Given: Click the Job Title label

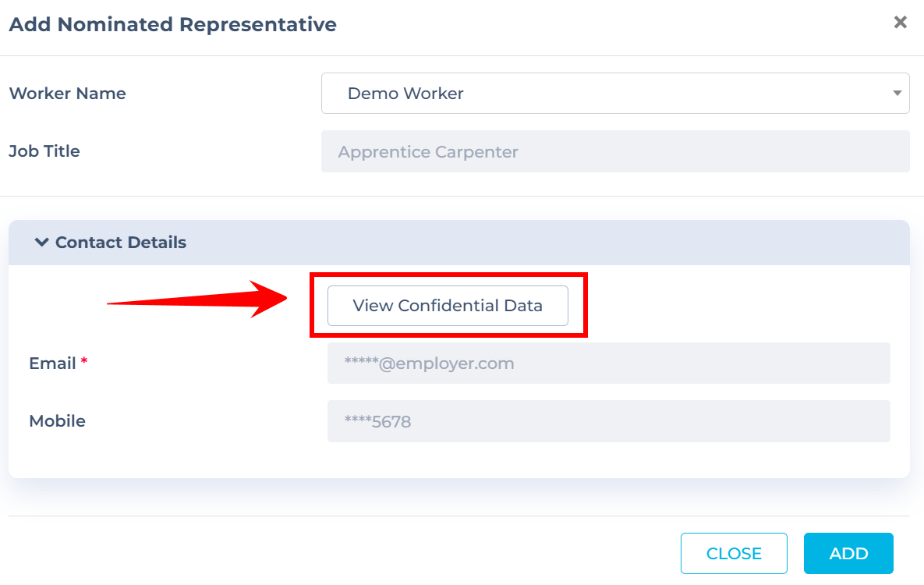Looking at the screenshot, I should click(x=44, y=151).
